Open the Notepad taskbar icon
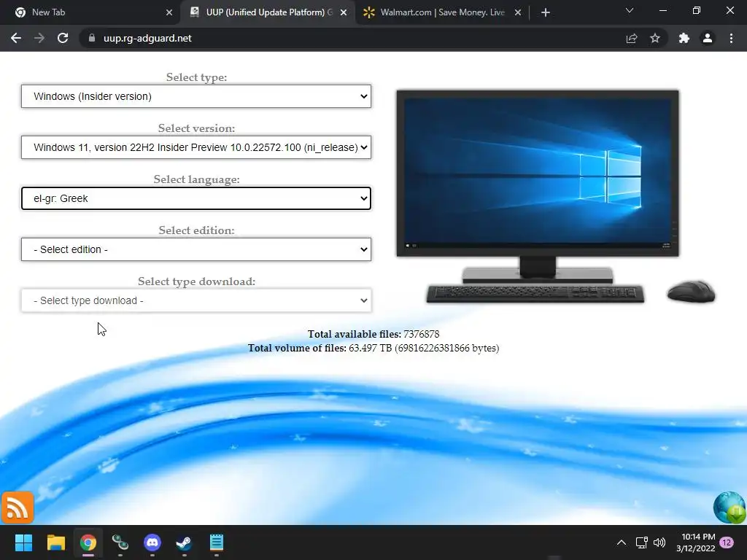Image resolution: width=747 pixels, height=560 pixels. pos(216,542)
